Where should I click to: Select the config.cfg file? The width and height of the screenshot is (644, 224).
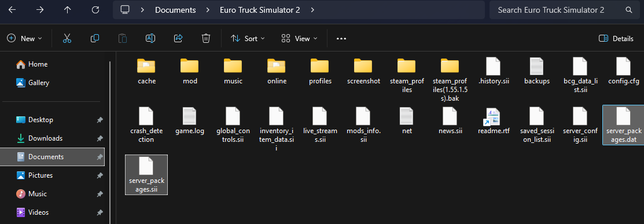tap(624, 71)
